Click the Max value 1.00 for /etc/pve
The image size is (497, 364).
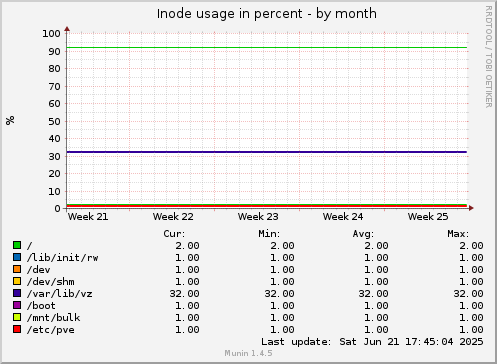(471, 330)
